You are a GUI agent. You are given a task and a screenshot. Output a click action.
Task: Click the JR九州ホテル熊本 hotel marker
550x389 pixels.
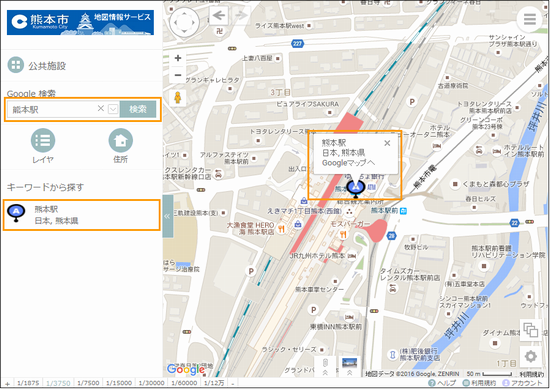coord(352,256)
